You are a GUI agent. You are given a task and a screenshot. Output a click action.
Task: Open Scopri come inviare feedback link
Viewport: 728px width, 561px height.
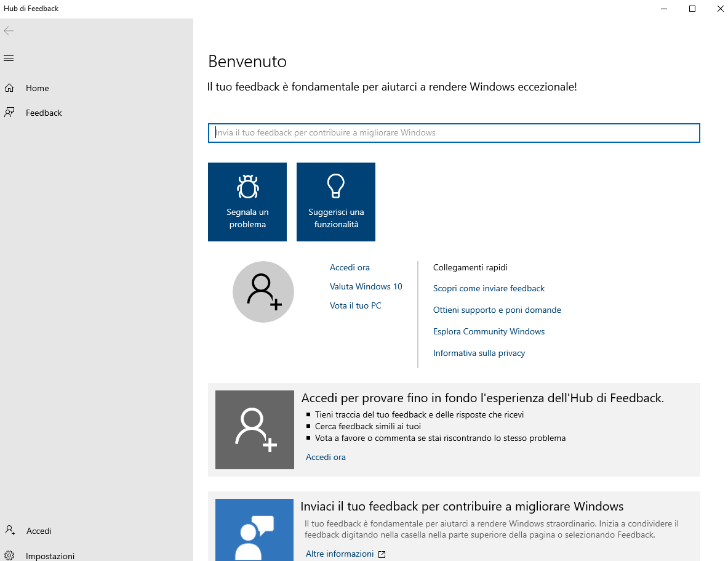tap(489, 288)
